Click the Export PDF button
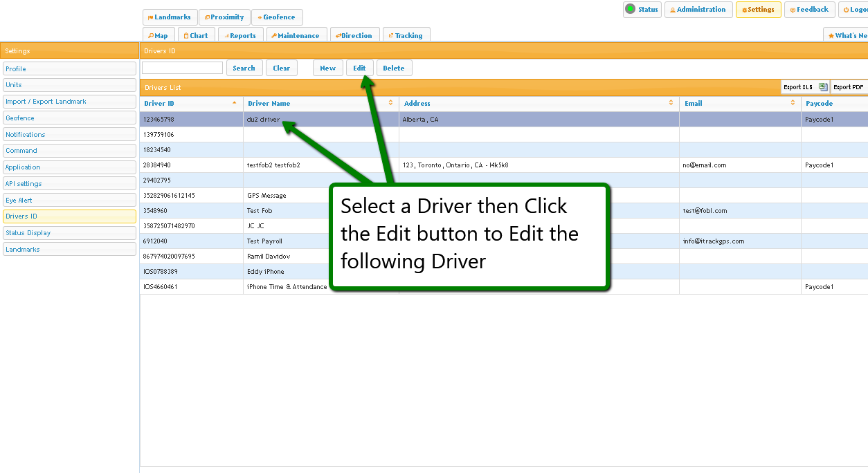Viewport: 868px width, 473px height. pyautogui.click(x=849, y=87)
